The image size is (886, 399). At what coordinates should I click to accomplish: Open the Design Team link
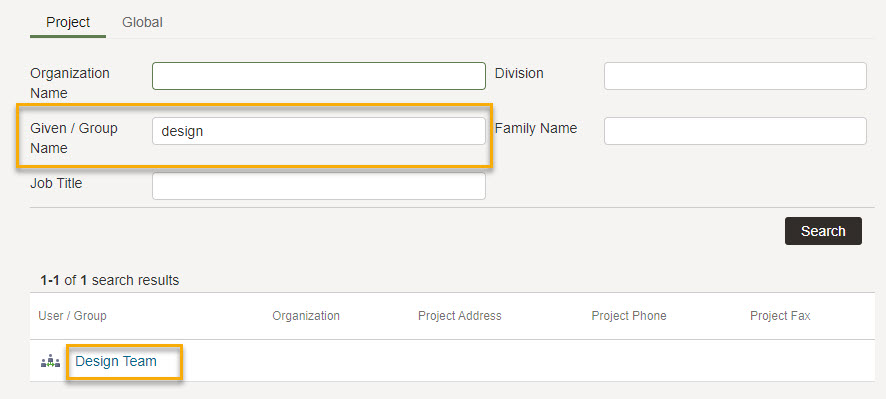(116, 361)
